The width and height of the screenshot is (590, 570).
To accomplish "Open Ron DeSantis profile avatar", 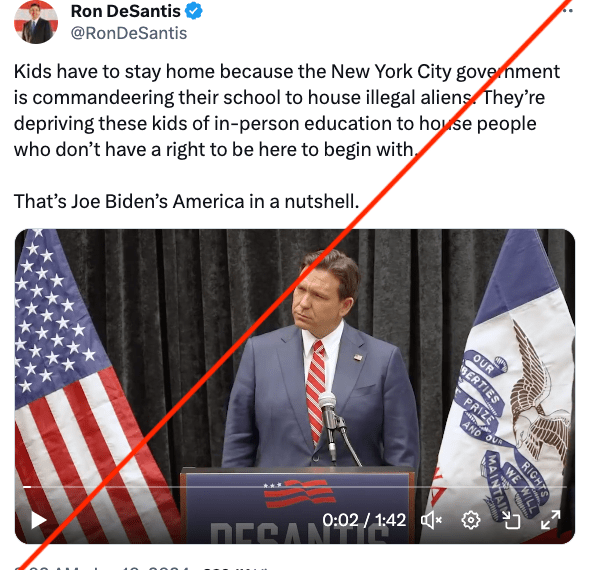I will tap(36, 22).
